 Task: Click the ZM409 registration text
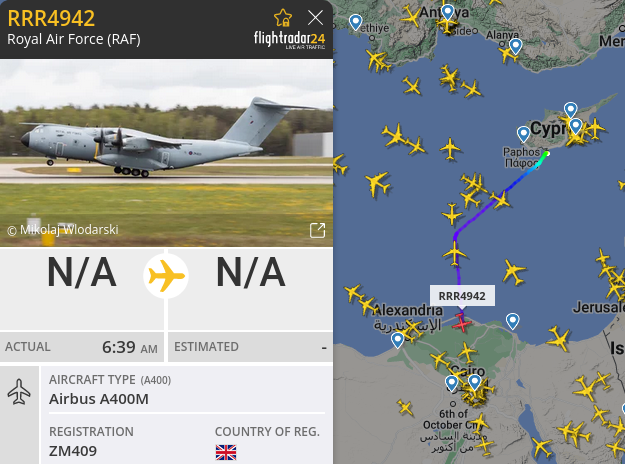(x=73, y=451)
